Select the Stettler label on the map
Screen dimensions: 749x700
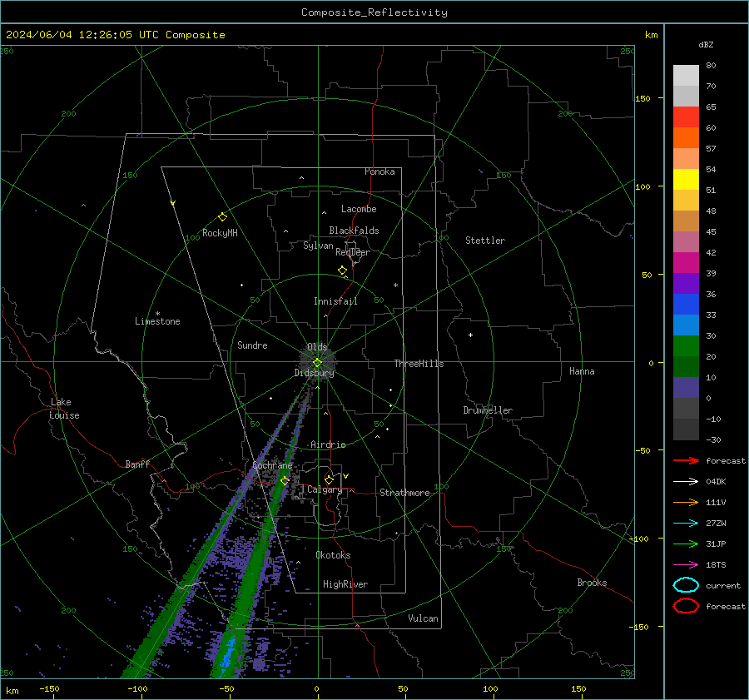tap(485, 241)
